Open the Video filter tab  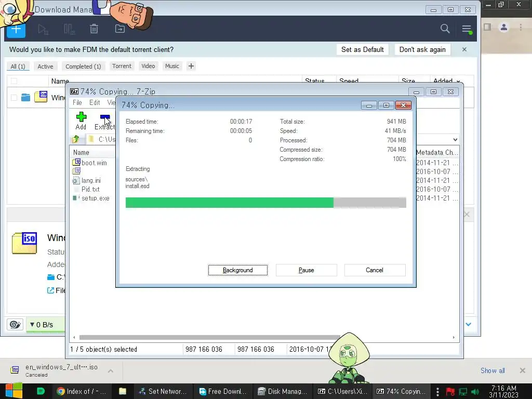click(148, 66)
